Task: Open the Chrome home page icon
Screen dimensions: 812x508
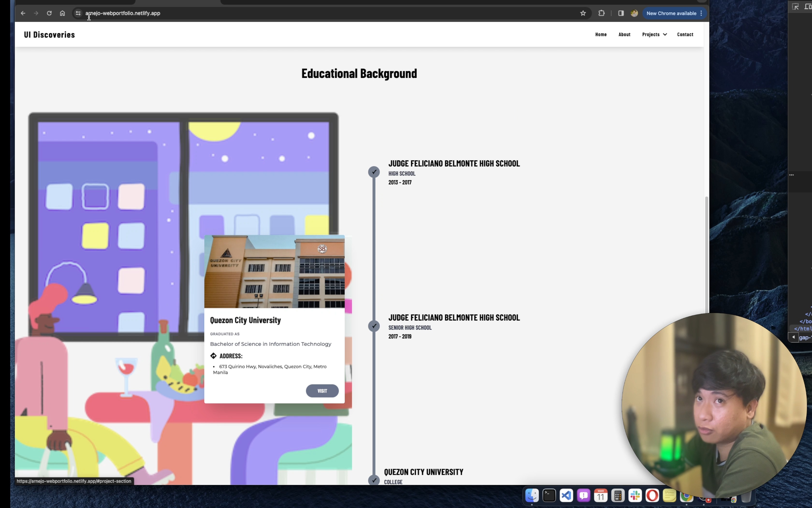Action: [62, 13]
